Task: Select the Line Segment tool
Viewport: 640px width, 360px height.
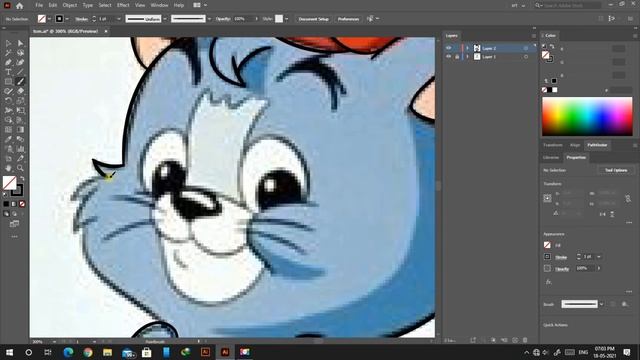Action: [20, 72]
